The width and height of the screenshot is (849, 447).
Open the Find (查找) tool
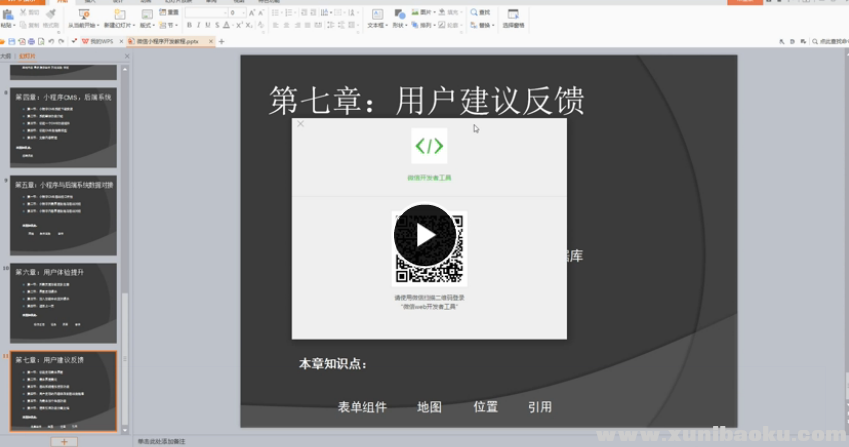pyautogui.click(x=480, y=13)
